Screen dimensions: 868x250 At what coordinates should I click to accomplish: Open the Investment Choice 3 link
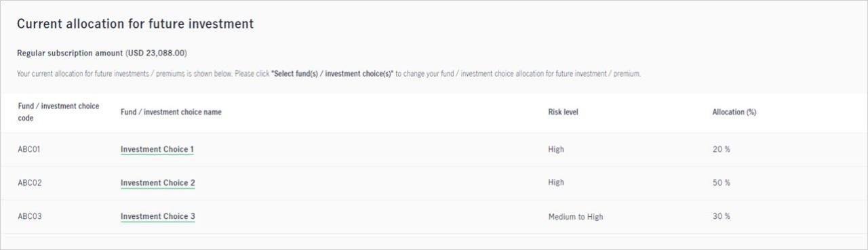[x=158, y=217]
